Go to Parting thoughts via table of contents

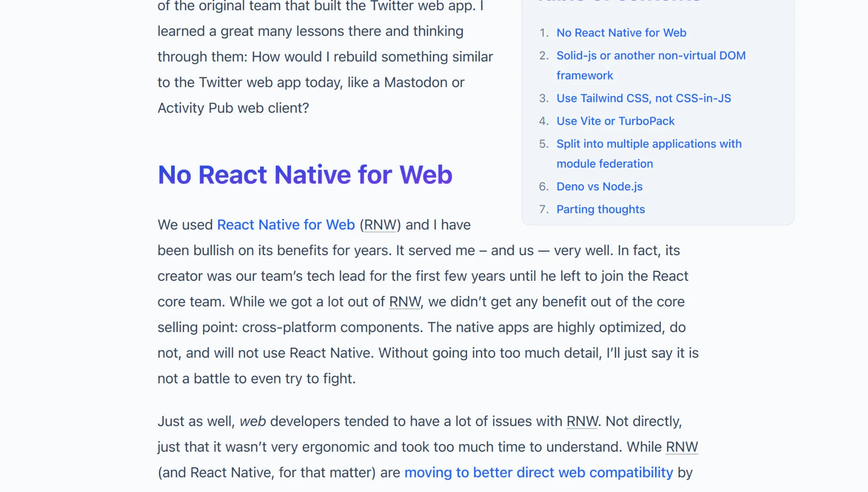pyautogui.click(x=600, y=209)
